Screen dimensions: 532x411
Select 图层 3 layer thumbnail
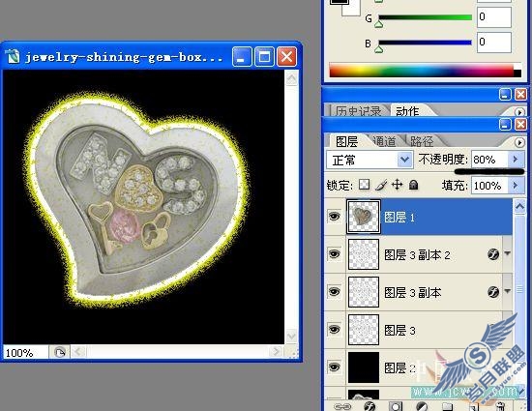pos(364,329)
